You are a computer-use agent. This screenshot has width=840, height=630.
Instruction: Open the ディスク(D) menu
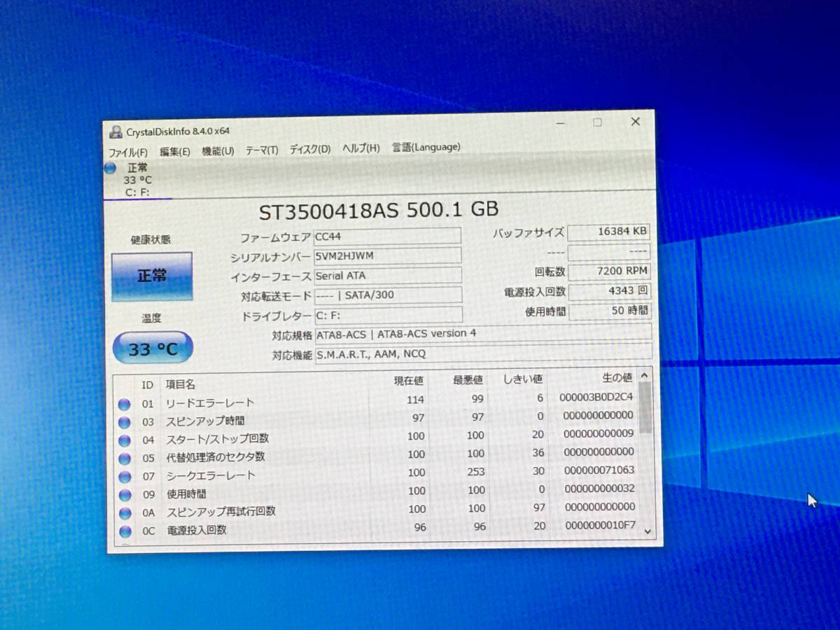(x=310, y=149)
